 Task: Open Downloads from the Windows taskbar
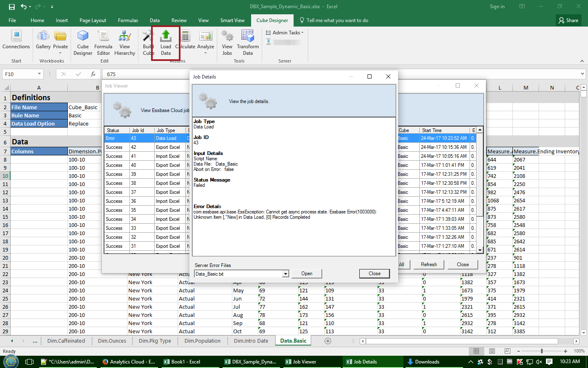(x=423, y=362)
